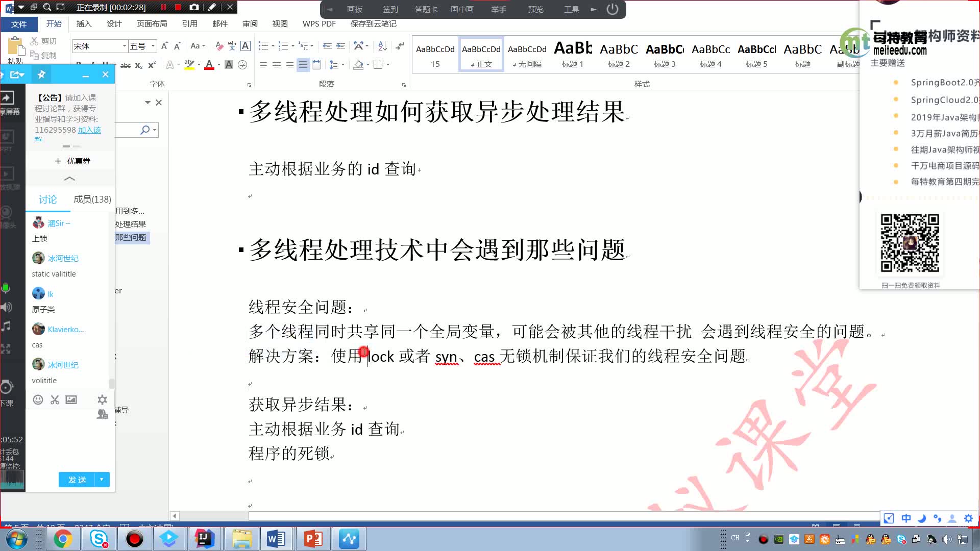Image resolution: width=980 pixels, height=551 pixels.
Task: Click the distributed alignment icon
Action: pos(316,65)
